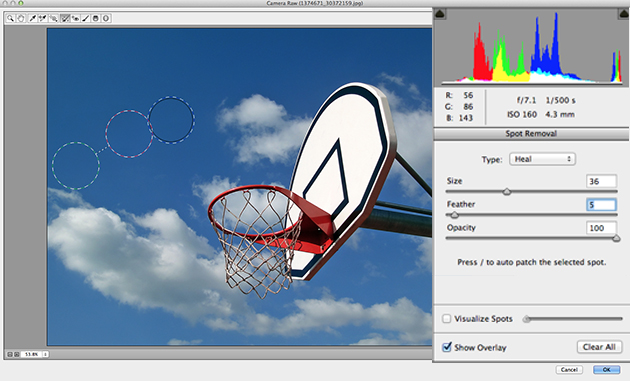Select the White Balance eyedropper tool
630x381 pixels.
click(33, 18)
